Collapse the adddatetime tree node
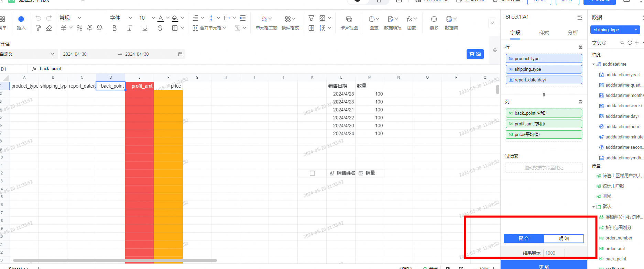Image resolution: width=644 pixels, height=269 pixels. pyautogui.click(x=593, y=64)
